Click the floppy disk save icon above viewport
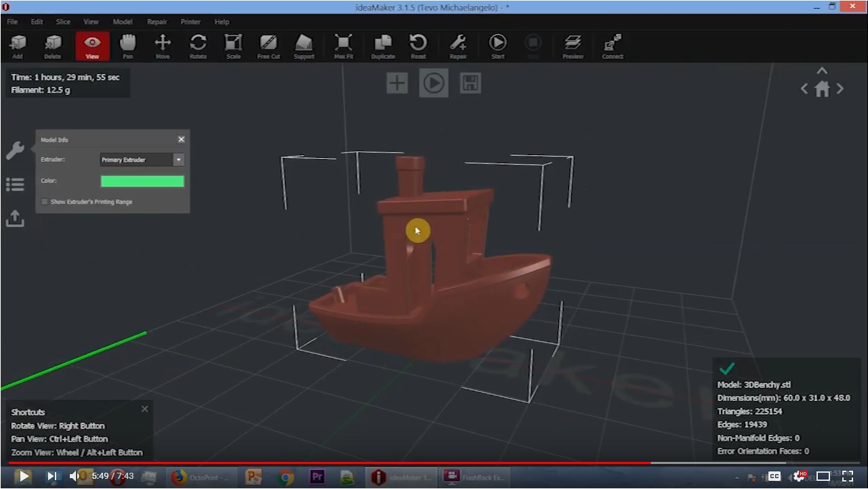The image size is (868, 489). pos(470,83)
